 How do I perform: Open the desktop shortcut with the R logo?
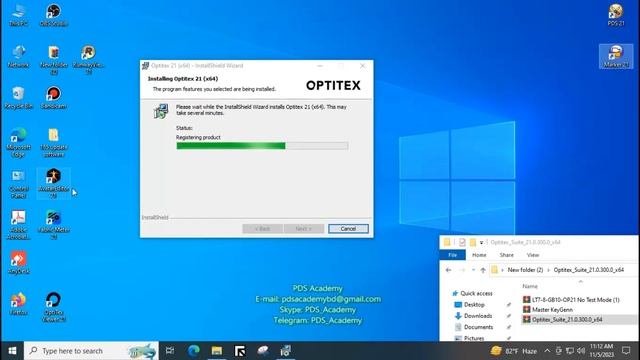[89, 60]
